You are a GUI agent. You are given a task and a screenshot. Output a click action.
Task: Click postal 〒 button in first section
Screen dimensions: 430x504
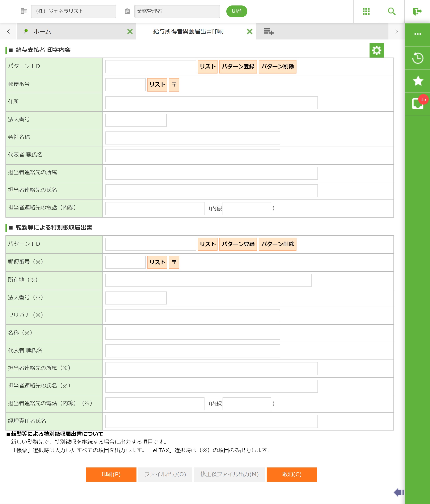point(174,85)
